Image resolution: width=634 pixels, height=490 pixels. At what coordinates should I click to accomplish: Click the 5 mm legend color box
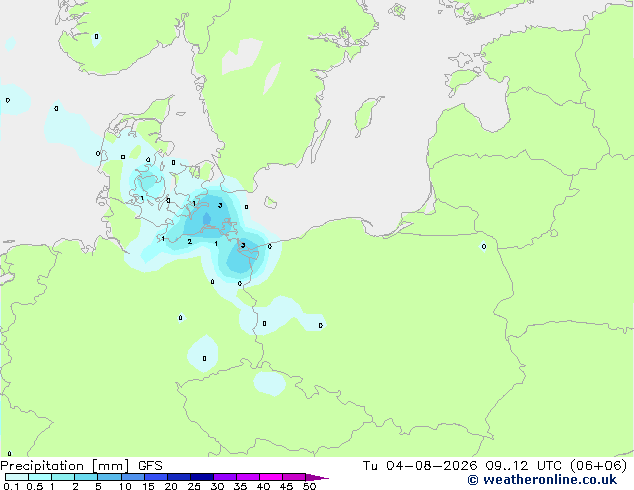coord(109,477)
